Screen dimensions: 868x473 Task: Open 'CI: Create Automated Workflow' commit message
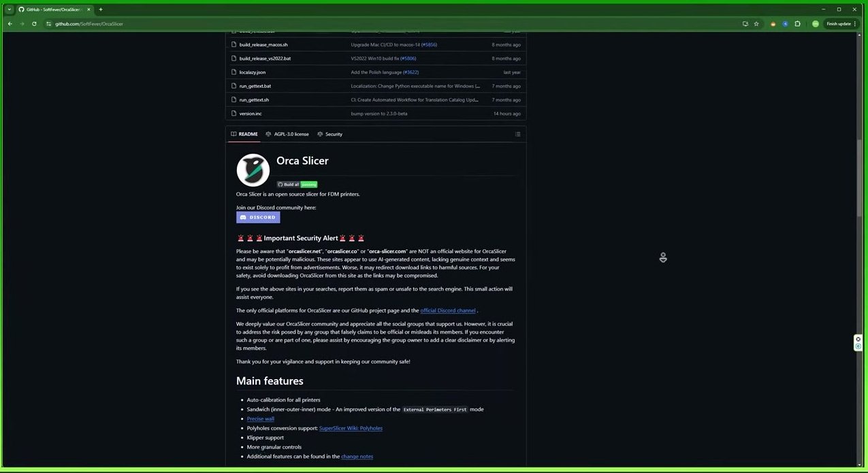point(415,100)
